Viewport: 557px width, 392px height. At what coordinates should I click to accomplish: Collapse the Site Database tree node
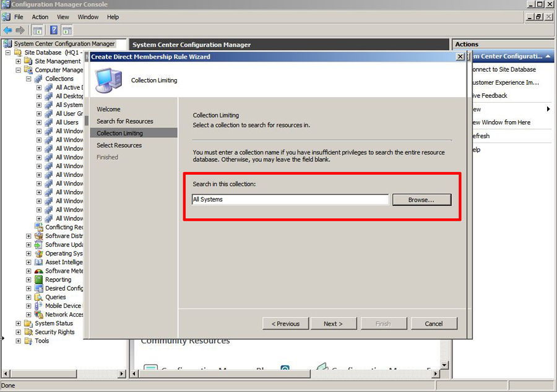8,53
